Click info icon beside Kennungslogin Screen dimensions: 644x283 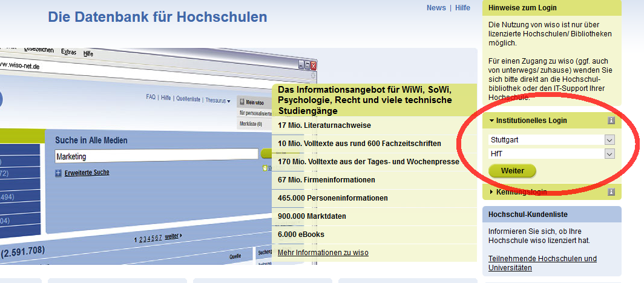[611, 191]
